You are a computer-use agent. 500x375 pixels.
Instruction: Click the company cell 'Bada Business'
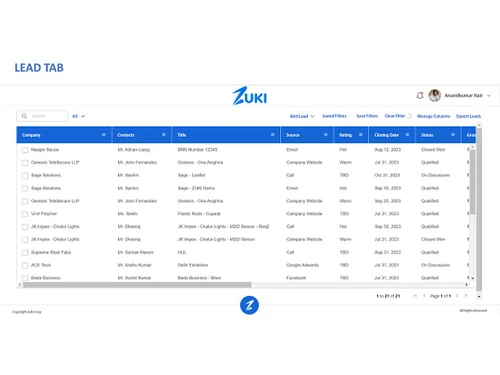coord(46,278)
